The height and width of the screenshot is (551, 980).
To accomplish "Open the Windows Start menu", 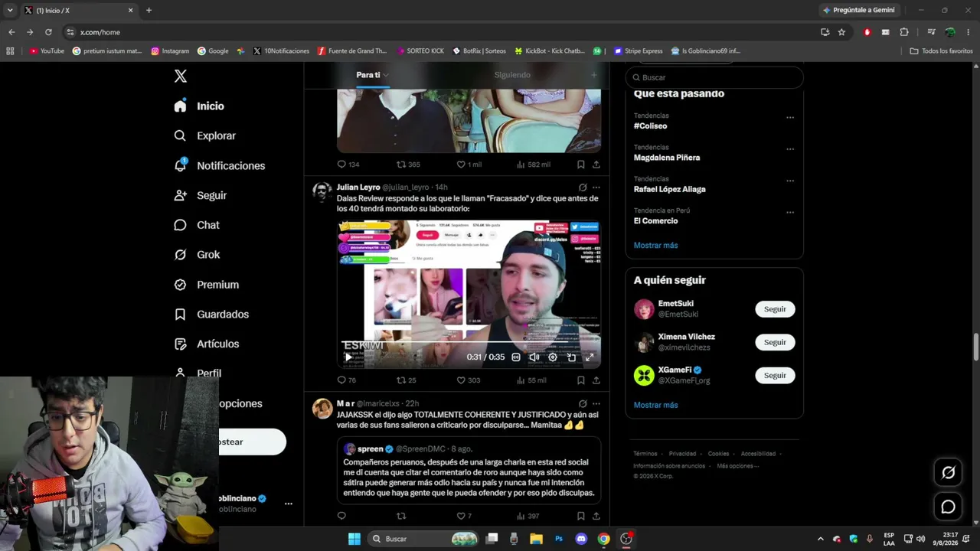I will [354, 539].
